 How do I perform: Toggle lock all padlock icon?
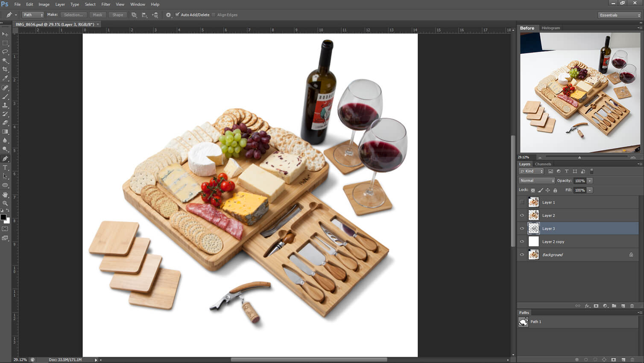tap(555, 190)
